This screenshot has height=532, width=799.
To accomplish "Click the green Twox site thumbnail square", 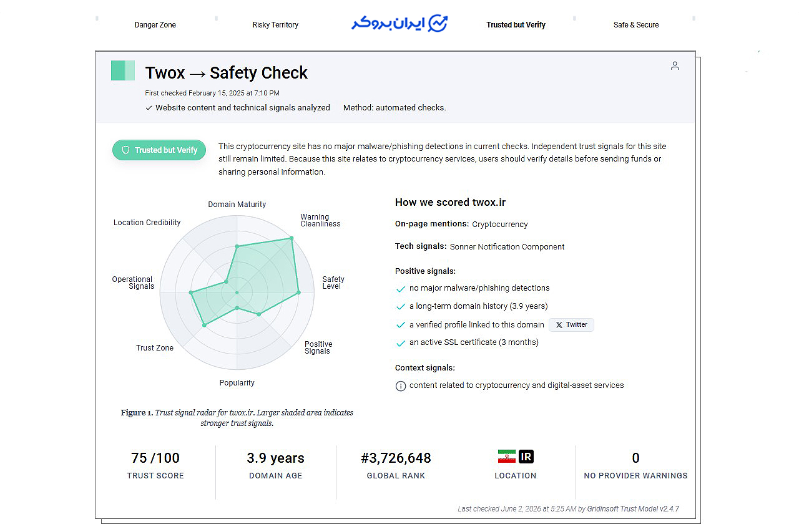I will point(123,70).
